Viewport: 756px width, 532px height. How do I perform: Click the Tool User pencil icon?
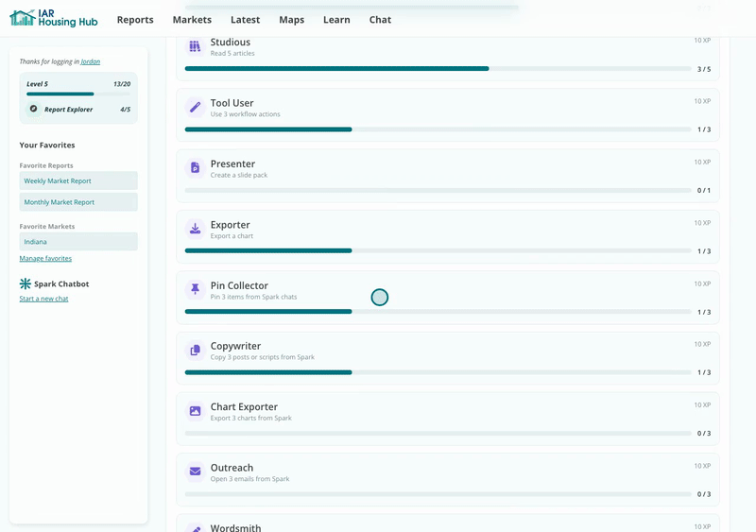[x=195, y=107]
